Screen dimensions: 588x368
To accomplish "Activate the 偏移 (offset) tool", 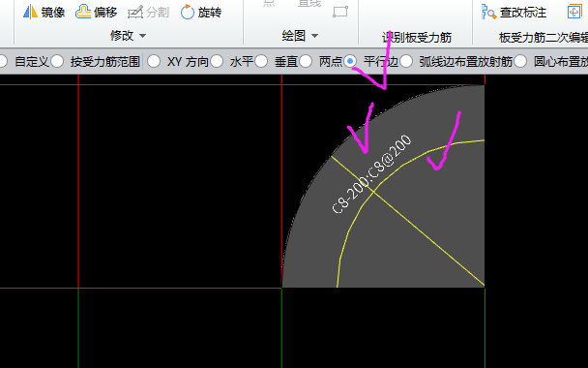I will point(97,13).
